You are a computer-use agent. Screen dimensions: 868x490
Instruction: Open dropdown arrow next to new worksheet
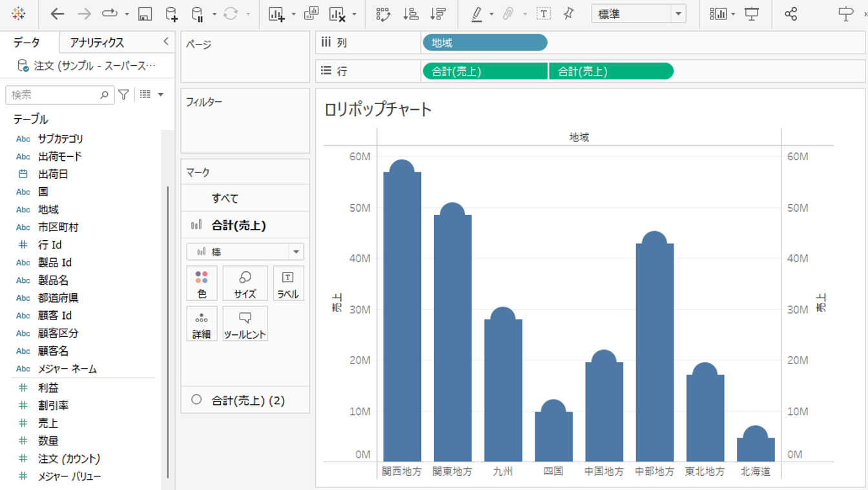294,14
